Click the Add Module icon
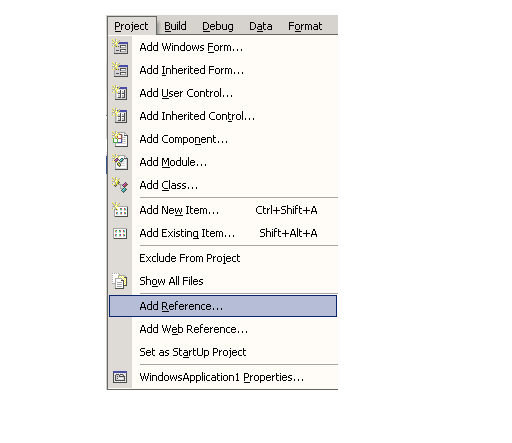 coord(120,162)
